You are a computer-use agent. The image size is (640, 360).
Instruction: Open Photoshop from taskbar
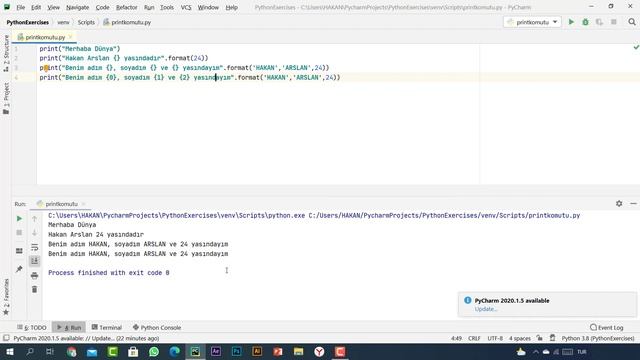(x=236, y=351)
